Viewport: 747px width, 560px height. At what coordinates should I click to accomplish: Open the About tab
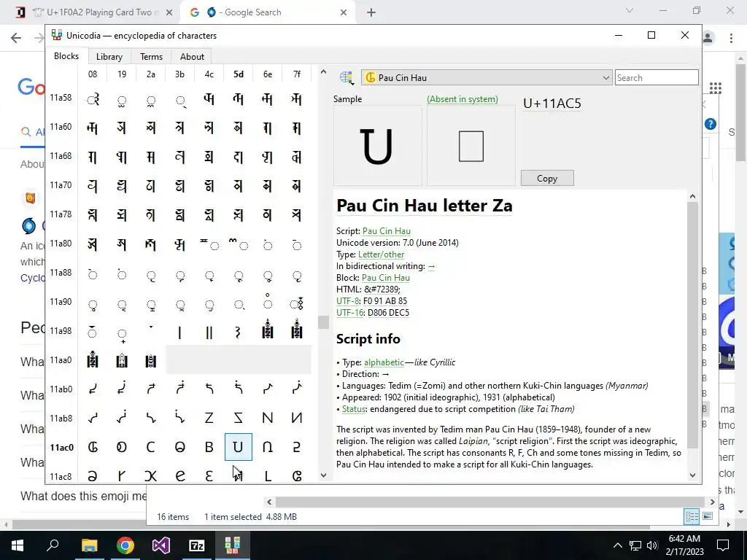pos(192,57)
